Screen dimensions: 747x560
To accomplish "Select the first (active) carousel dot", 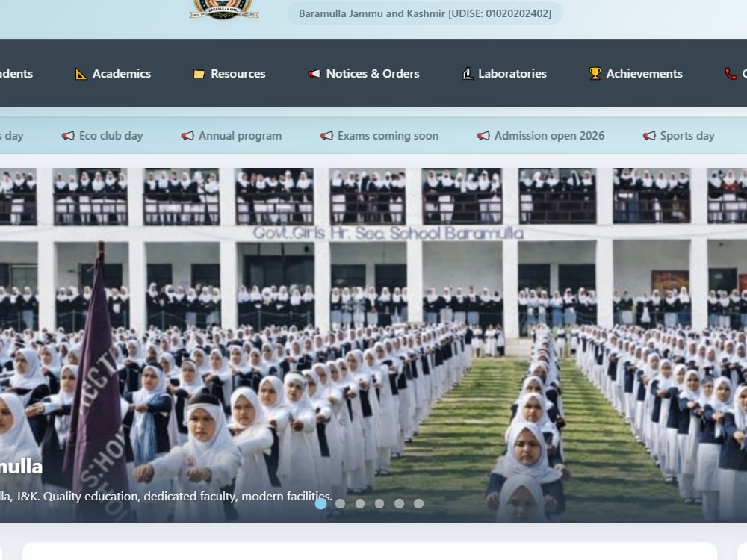I will tap(321, 503).
